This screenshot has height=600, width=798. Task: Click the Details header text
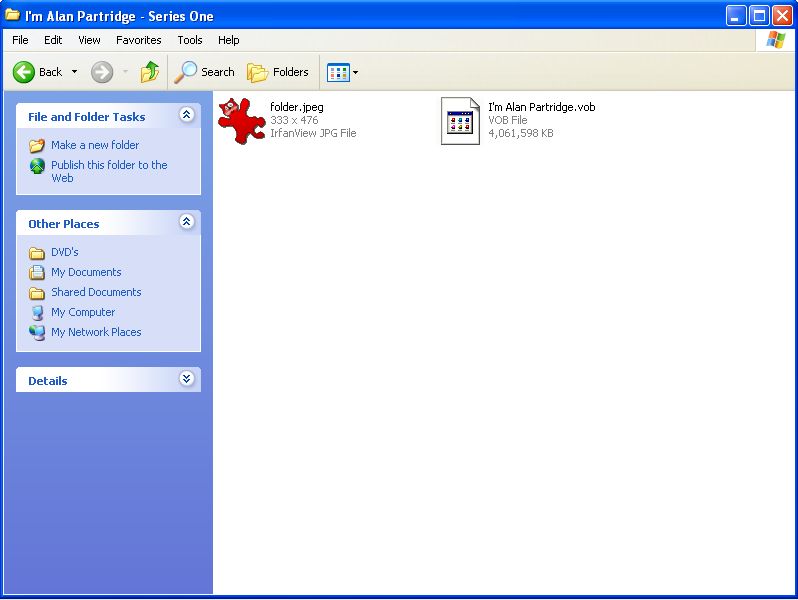pos(48,381)
